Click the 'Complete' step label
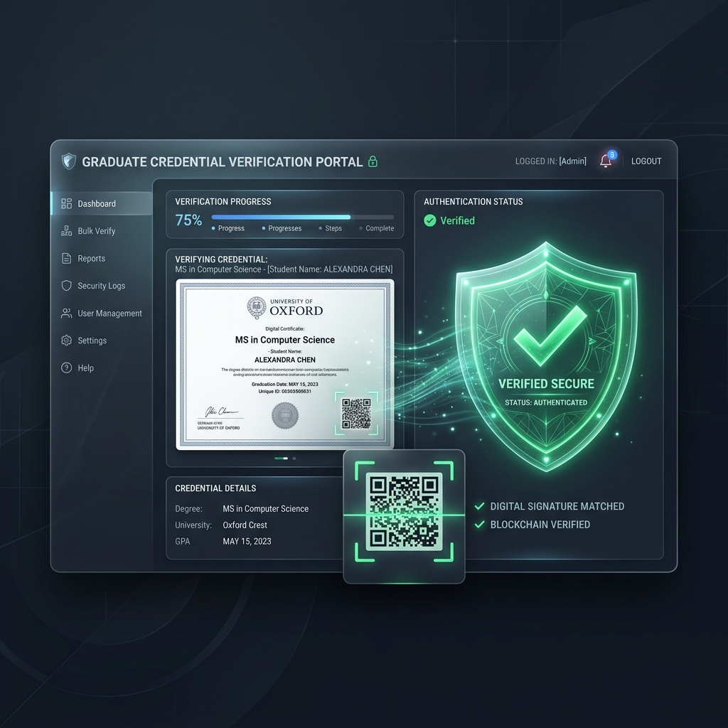728x728 pixels. tap(380, 228)
